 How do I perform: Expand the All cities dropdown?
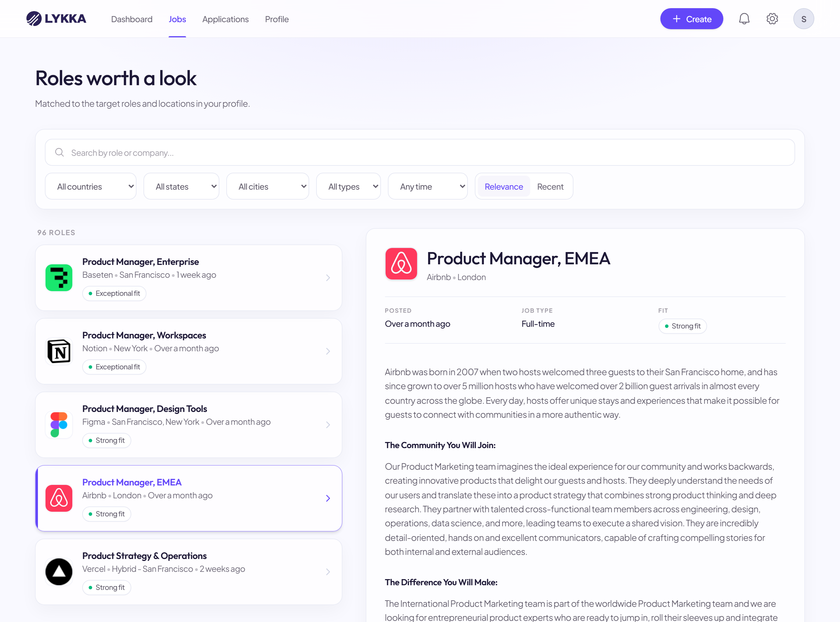pos(267,186)
